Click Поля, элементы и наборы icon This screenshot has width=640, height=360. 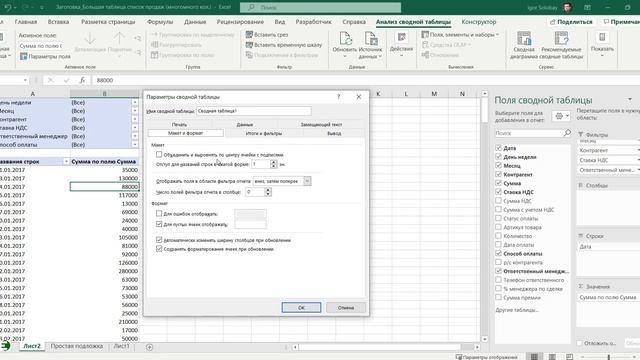click(425, 35)
